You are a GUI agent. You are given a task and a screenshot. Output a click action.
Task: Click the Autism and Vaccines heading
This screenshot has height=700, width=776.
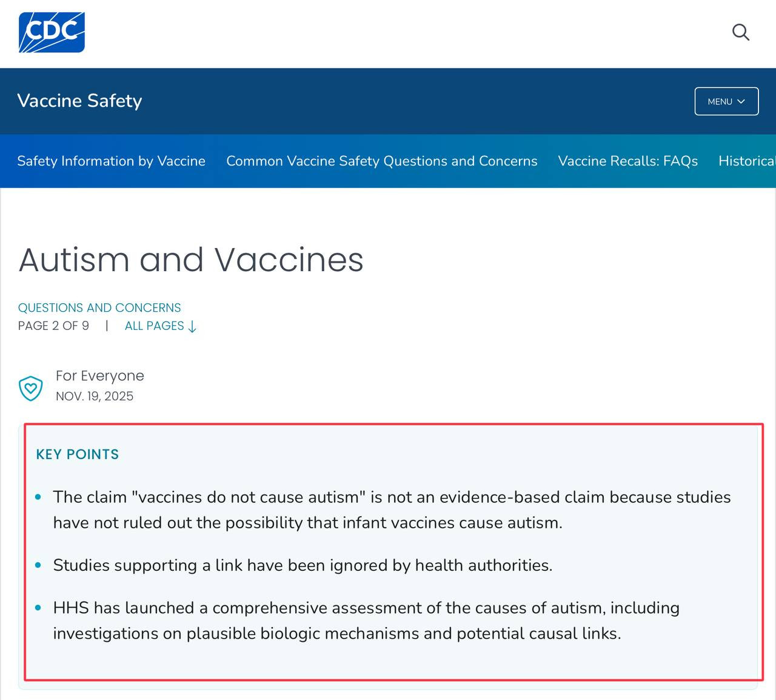[191, 260]
